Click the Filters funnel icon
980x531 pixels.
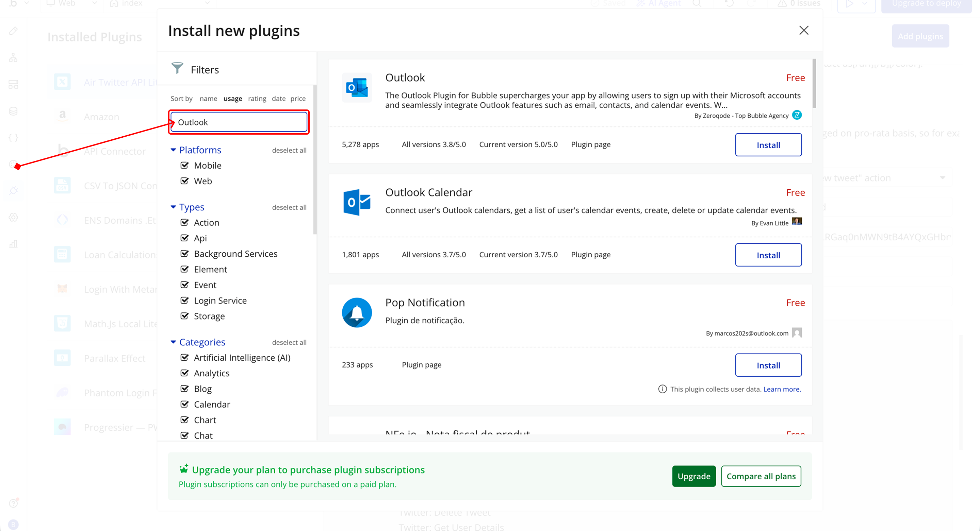tap(177, 68)
